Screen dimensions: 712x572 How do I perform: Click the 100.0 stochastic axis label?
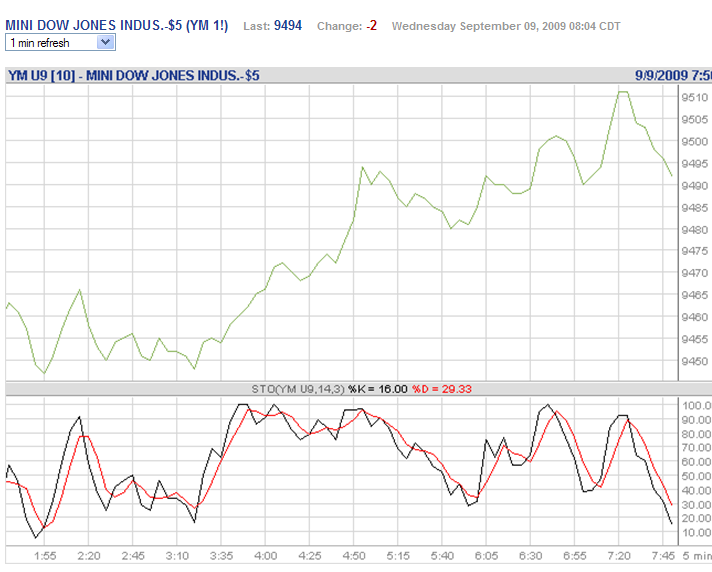pos(696,406)
